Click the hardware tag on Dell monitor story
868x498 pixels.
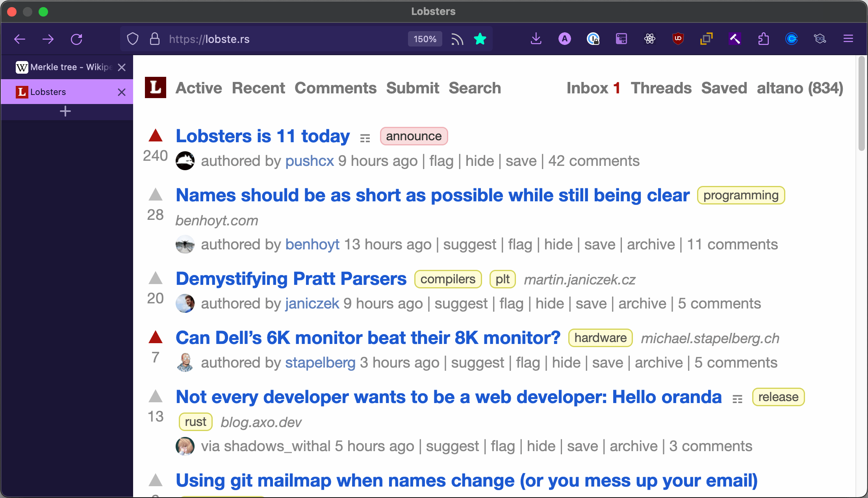coord(600,338)
